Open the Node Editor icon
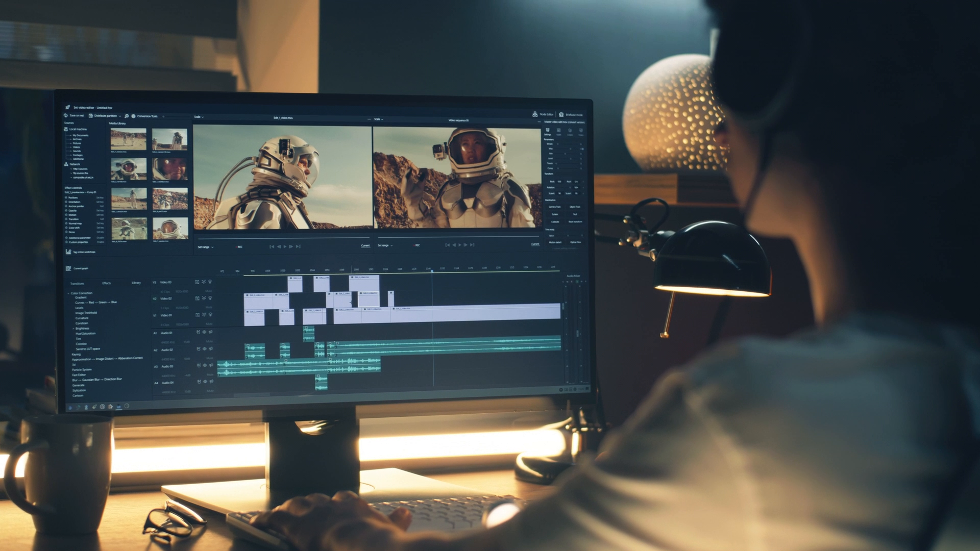 535,114
